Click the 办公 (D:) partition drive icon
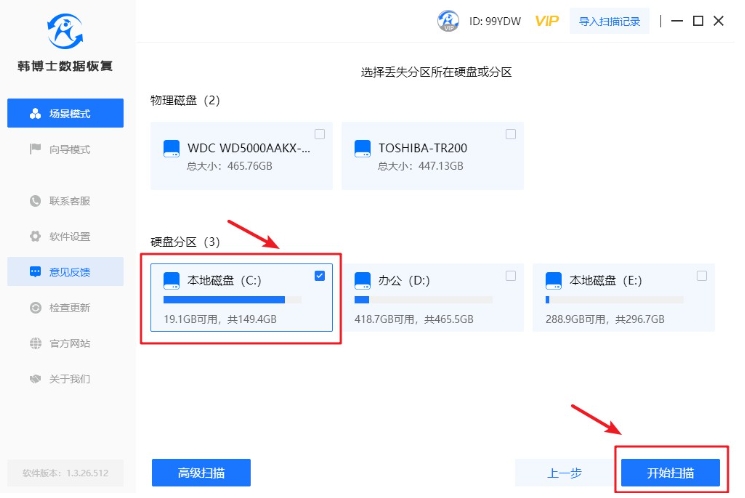 coord(362,281)
